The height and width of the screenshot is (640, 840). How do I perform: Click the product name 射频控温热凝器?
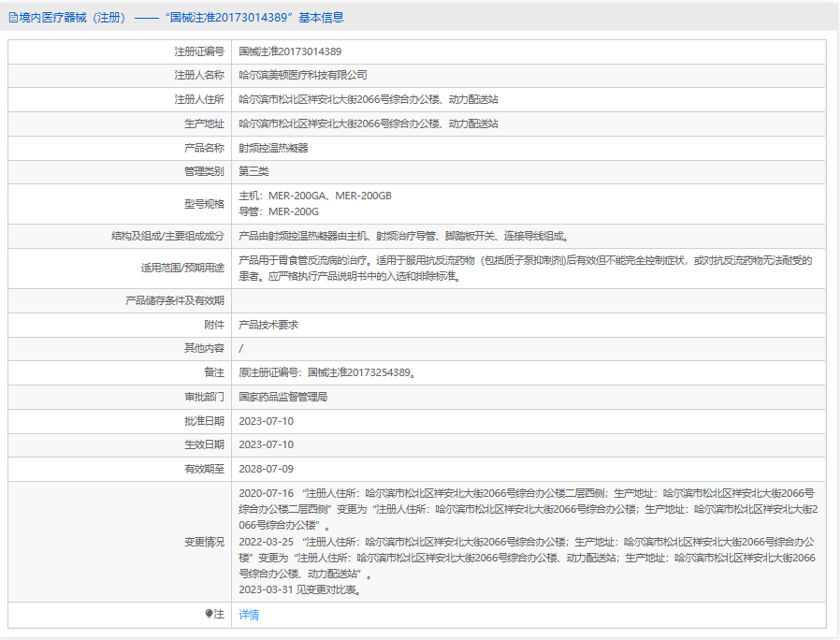click(x=273, y=148)
